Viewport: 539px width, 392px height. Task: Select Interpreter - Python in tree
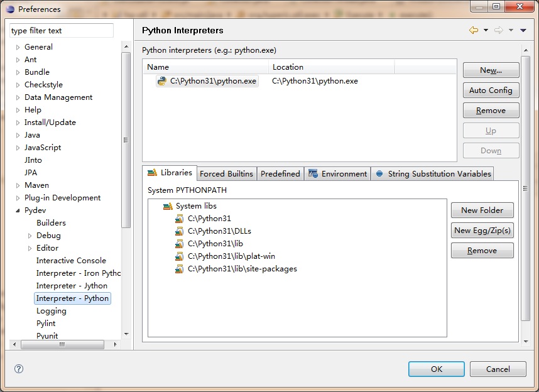72,298
